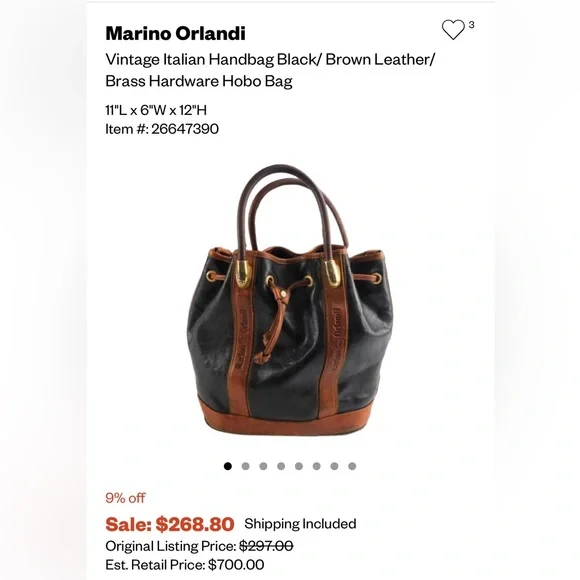The height and width of the screenshot is (580, 580).
Task: Click the item description about Vintage Italian Handbag
Action: pyautogui.click(x=270, y=70)
